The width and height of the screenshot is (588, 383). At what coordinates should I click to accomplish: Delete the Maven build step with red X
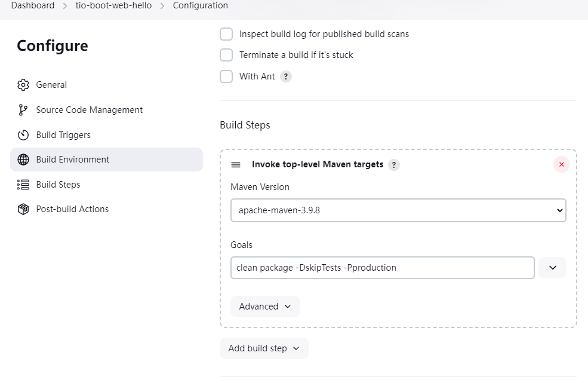pos(561,164)
